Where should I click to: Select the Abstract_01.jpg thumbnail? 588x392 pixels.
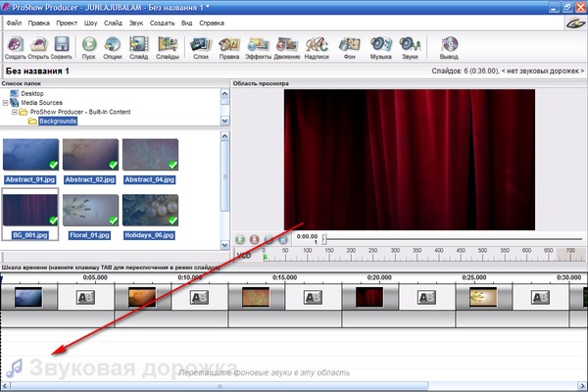click(30, 155)
